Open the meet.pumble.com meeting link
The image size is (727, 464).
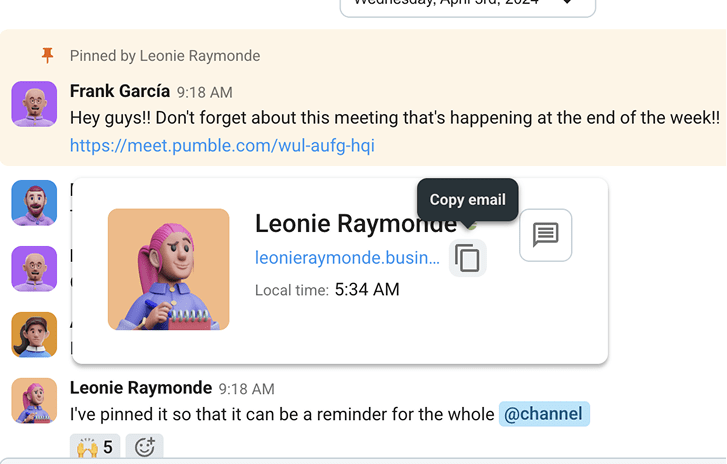tap(222, 146)
